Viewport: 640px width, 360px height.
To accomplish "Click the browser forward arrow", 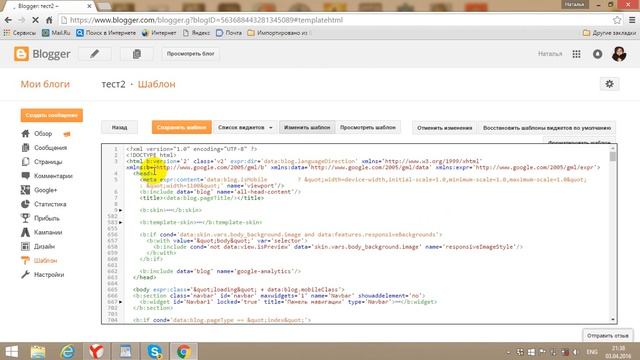I will coord(22,20).
